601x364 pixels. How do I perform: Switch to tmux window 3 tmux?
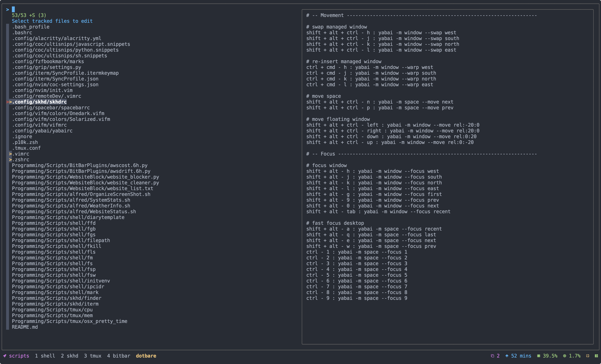(x=93, y=356)
